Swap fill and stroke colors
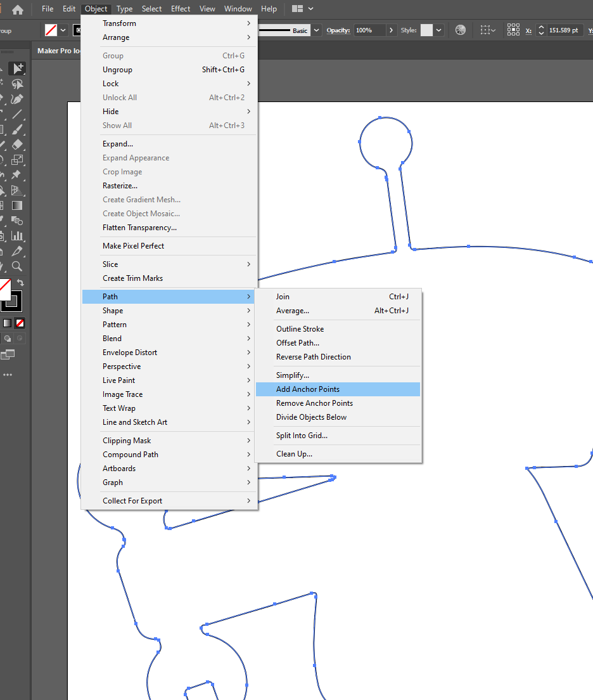Viewport: 593px width, 700px height. [20, 283]
